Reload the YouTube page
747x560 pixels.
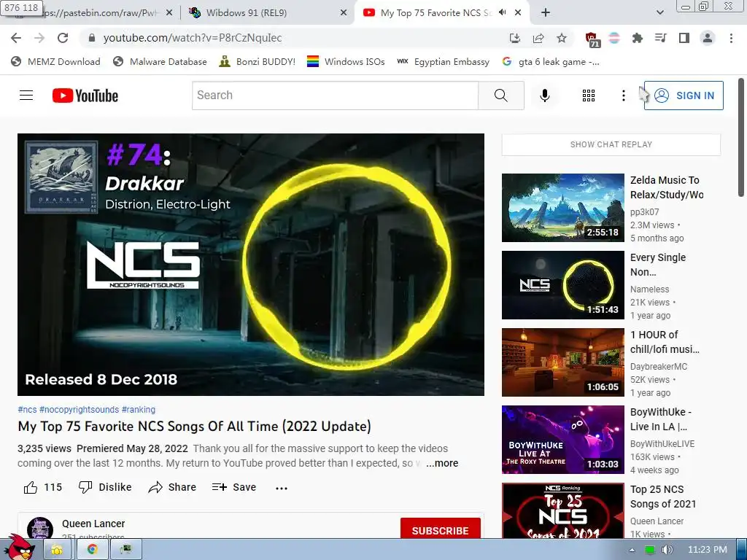(63, 38)
